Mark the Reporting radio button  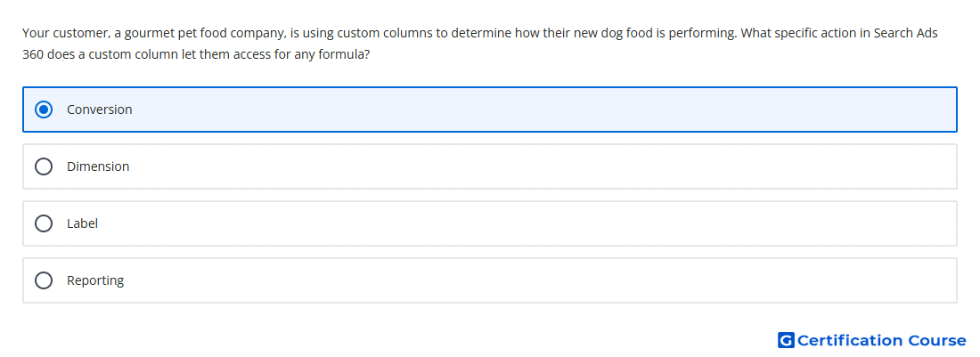(x=44, y=280)
